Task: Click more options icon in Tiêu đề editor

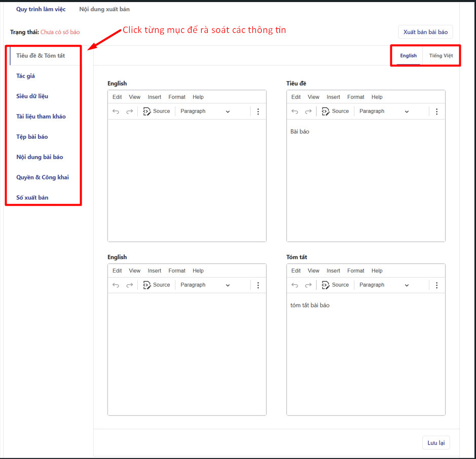Action: (436, 111)
